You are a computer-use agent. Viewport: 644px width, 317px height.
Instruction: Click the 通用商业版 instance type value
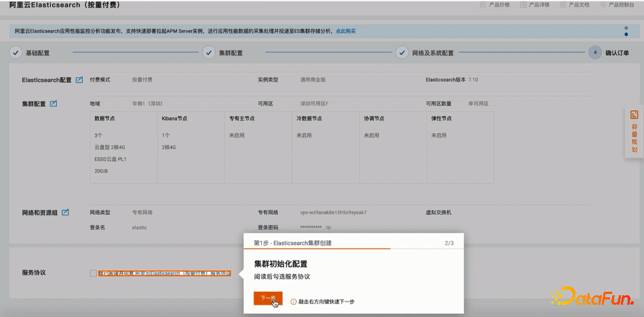click(x=313, y=80)
